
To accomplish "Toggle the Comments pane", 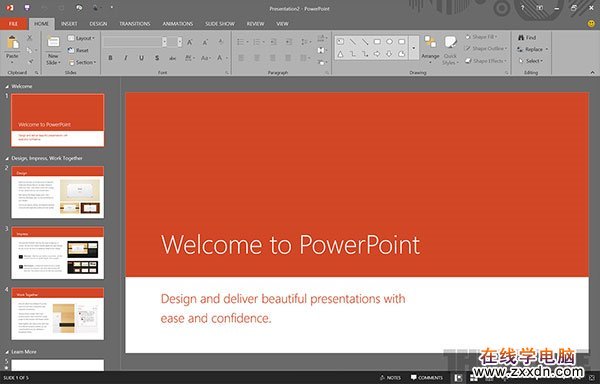I will tap(427, 378).
